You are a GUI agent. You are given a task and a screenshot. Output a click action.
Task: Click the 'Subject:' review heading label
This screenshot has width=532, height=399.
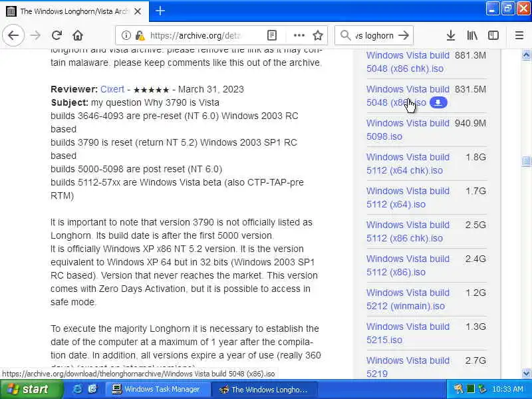coord(70,102)
